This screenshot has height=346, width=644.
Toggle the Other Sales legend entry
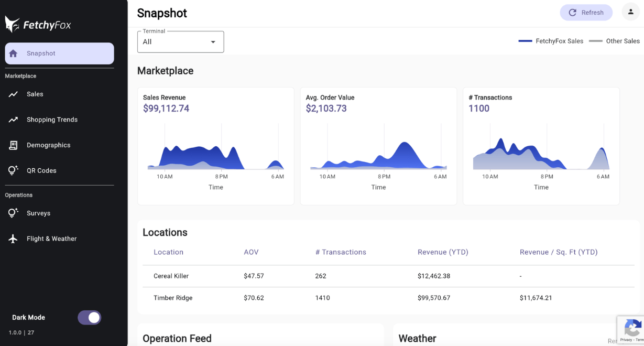pyautogui.click(x=614, y=40)
